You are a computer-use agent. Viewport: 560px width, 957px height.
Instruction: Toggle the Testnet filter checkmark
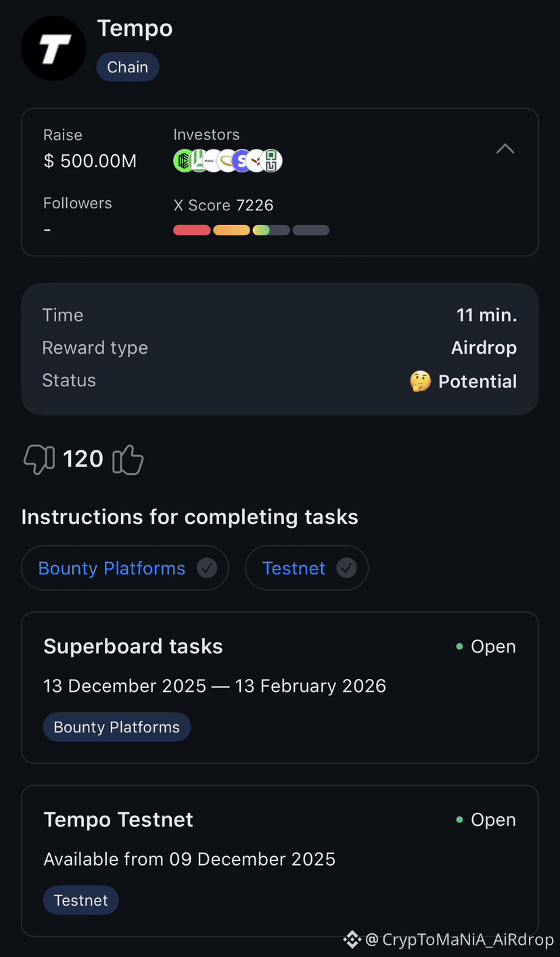coord(347,568)
